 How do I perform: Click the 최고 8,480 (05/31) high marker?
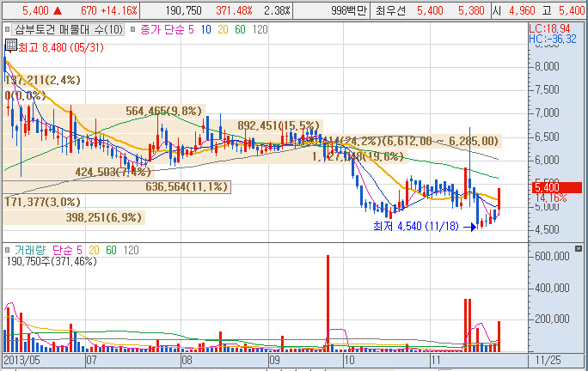(x=61, y=47)
